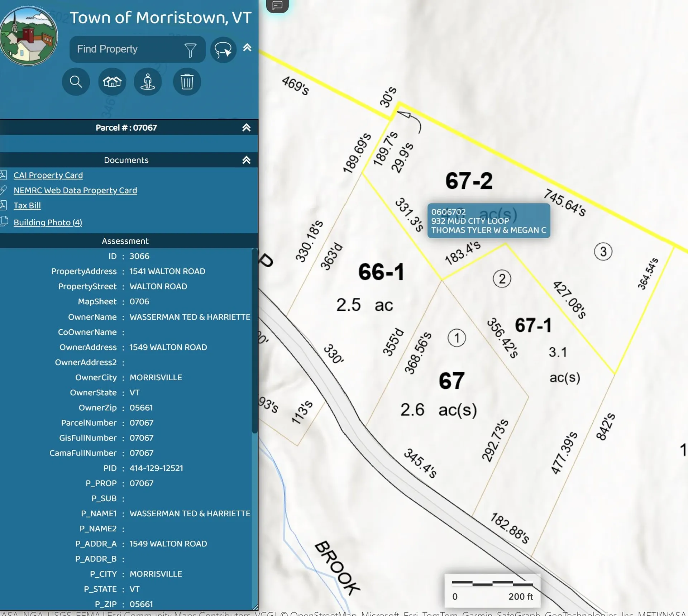Screen dimensions: 688x616
Task: Select the lasso map selection tool
Action: point(223,49)
